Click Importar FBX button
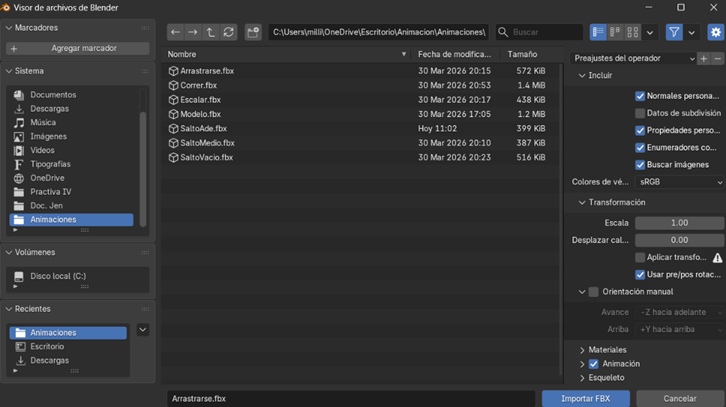Image resolution: width=726 pixels, height=407 pixels. [586, 398]
